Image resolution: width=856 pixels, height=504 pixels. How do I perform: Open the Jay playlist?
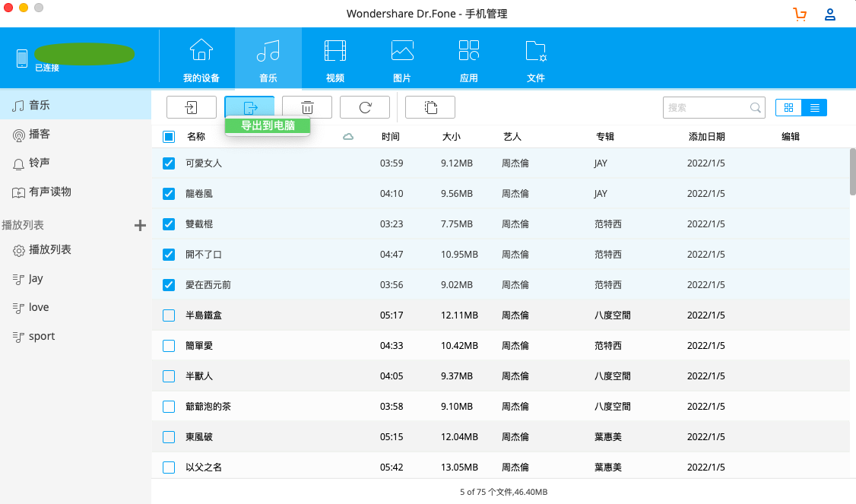[75, 278]
